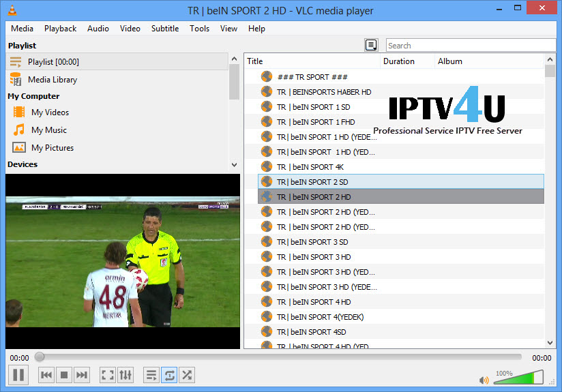Screen dimensions: 562x392
Task: Click remaining time label at right
Action: 542,358
